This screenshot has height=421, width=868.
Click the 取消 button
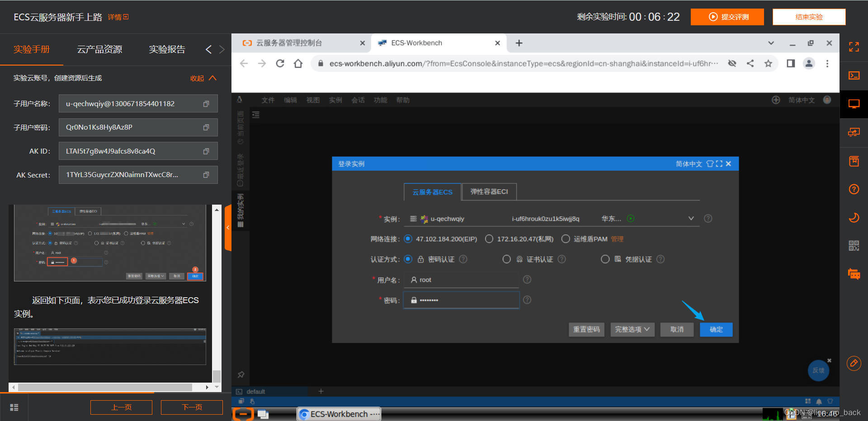coord(677,329)
